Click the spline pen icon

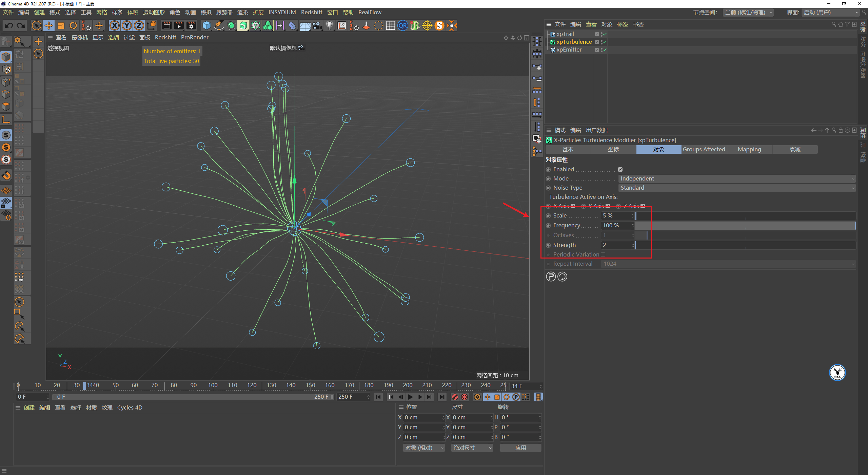219,25
